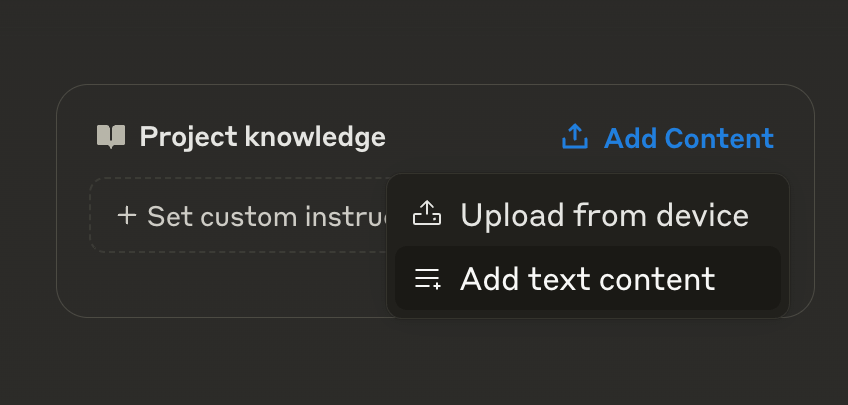This screenshot has height=405, width=848.
Task: Click the word "Project" in the panel header
Action: [x=188, y=137]
